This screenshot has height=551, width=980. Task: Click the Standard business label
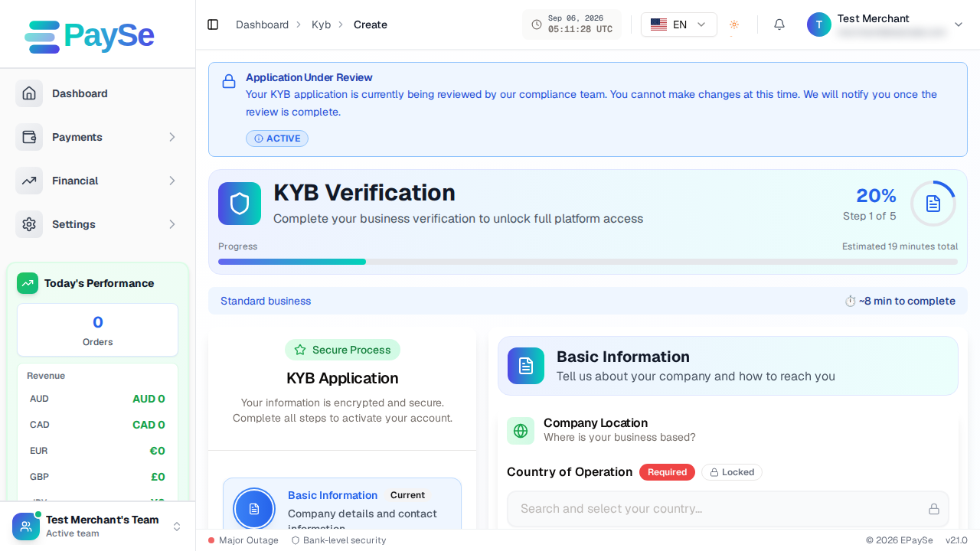[266, 301]
